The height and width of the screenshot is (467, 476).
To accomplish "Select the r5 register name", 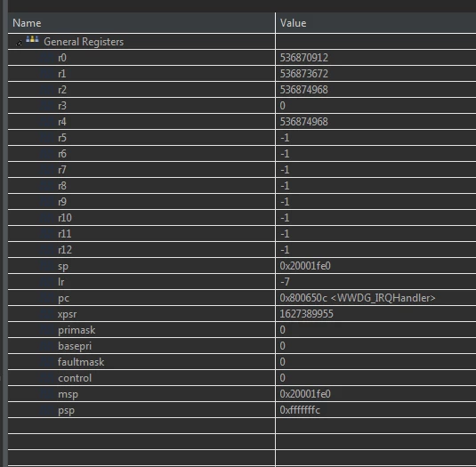I will (62, 138).
